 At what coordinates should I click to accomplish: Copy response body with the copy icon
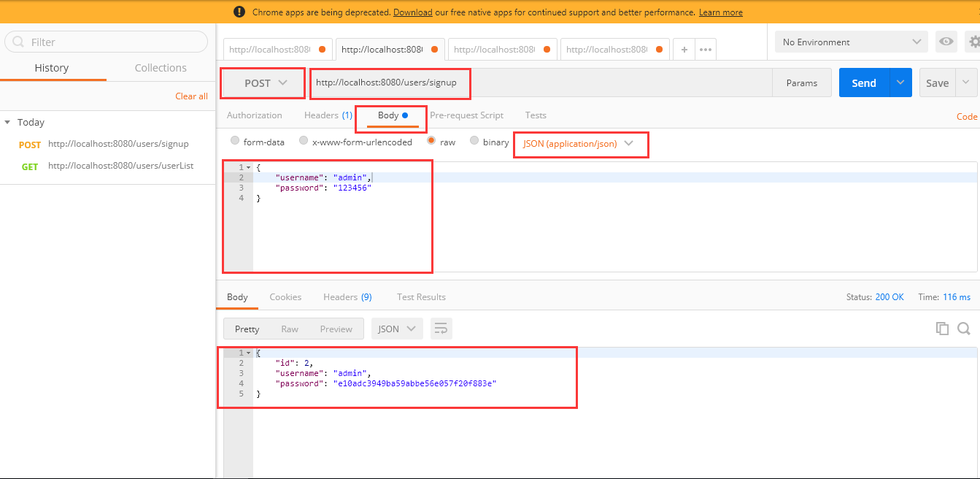tap(942, 329)
